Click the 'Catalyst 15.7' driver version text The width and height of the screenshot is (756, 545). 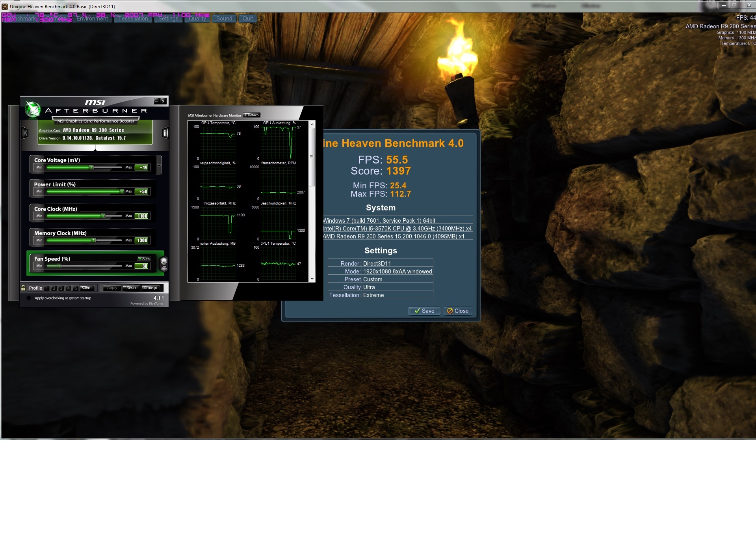[110, 138]
